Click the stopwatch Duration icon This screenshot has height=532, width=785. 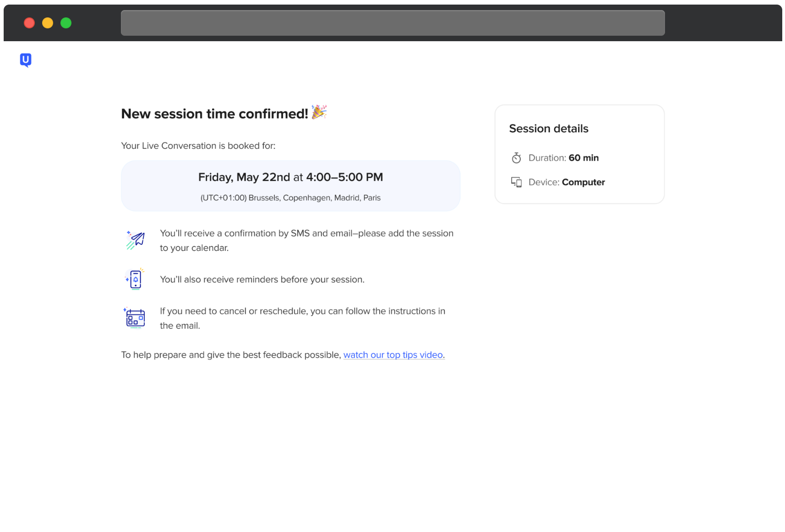click(517, 158)
